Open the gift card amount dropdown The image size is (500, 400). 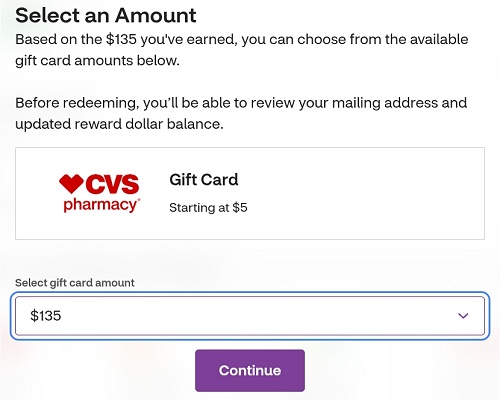250,315
